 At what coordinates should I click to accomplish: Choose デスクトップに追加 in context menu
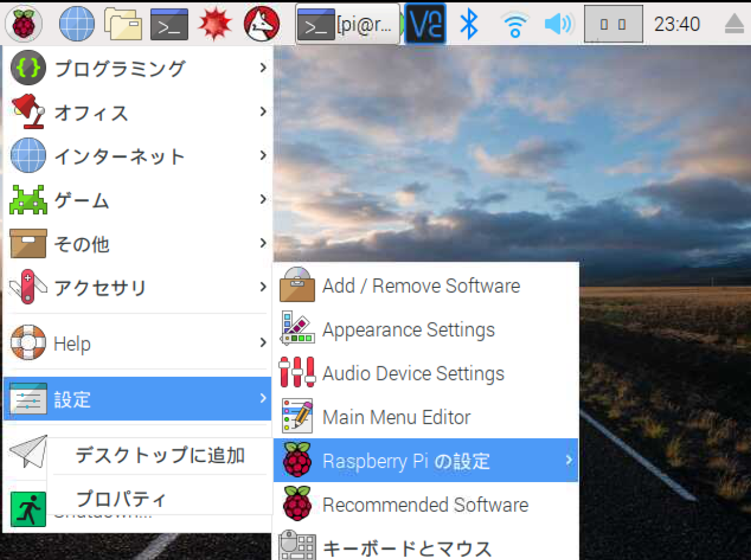click(x=160, y=455)
